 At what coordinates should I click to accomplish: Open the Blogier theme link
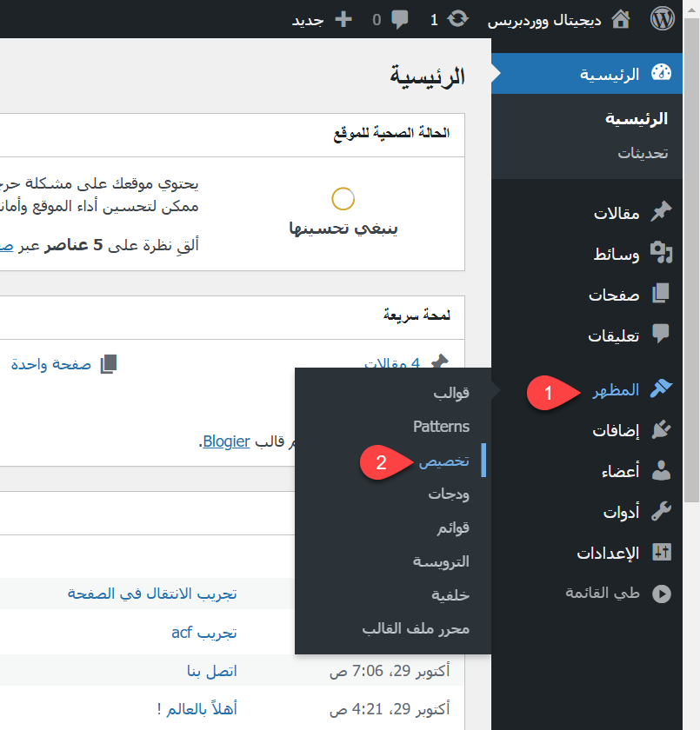coord(226,441)
